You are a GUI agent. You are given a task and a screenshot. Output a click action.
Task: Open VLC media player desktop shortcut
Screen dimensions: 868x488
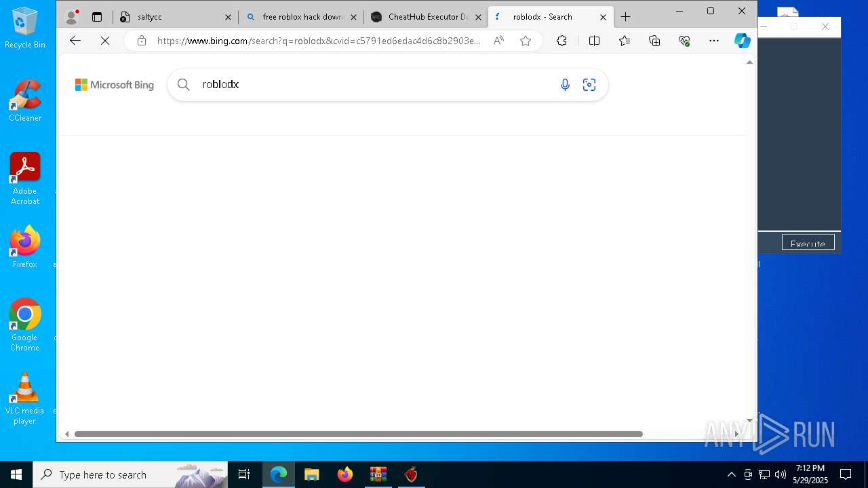[x=25, y=398]
